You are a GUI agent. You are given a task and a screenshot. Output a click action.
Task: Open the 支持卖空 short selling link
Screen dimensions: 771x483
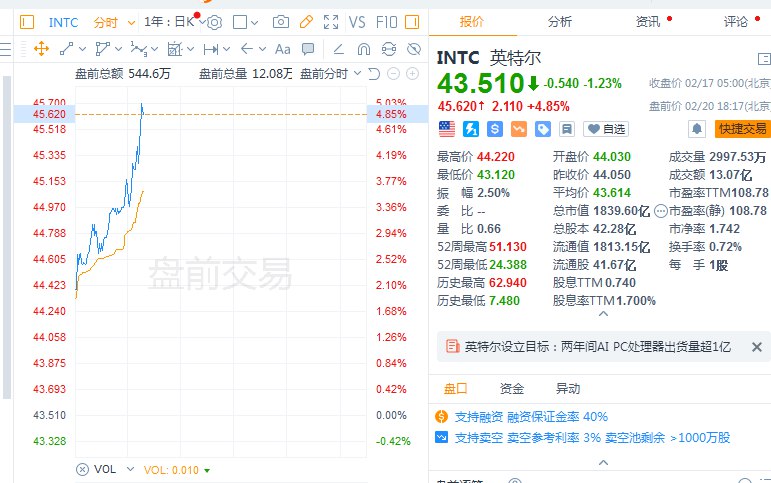click(592, 437)
